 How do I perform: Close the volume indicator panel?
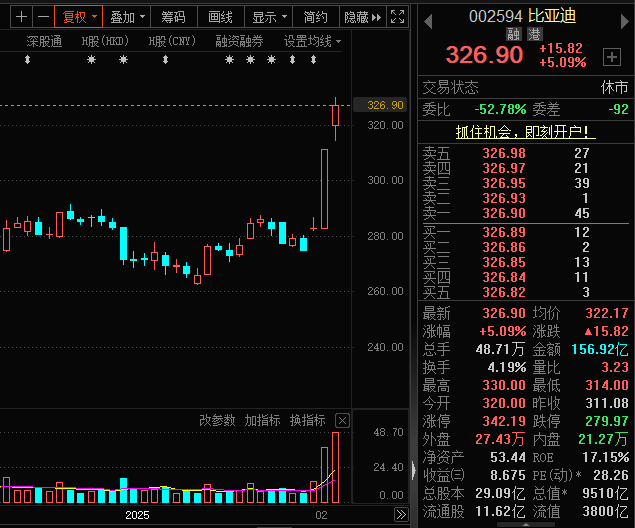pos(342,420)
